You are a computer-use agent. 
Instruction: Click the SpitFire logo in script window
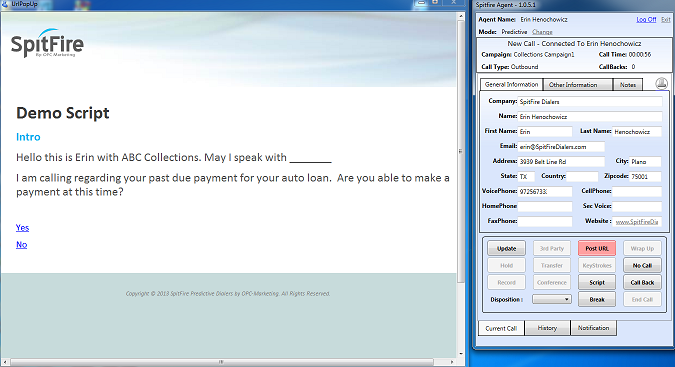click(x=47, y=43)
